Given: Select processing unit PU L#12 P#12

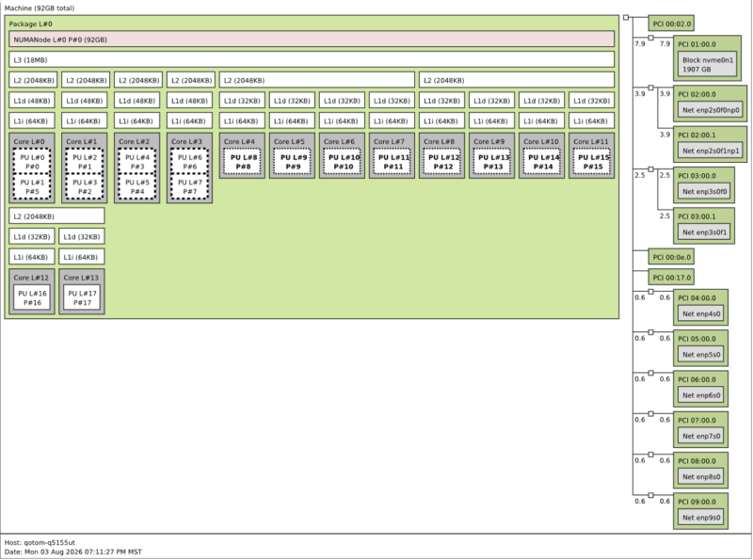Looking at the screenshot, I should (442, 162).
